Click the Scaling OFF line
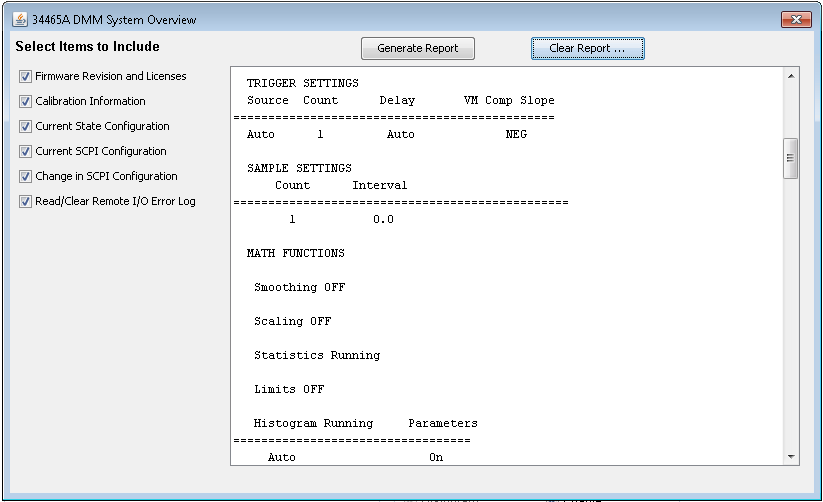Image resolution: width=823 pixels, height=502 pixels. pyautogui.click(x=292, y=321)
